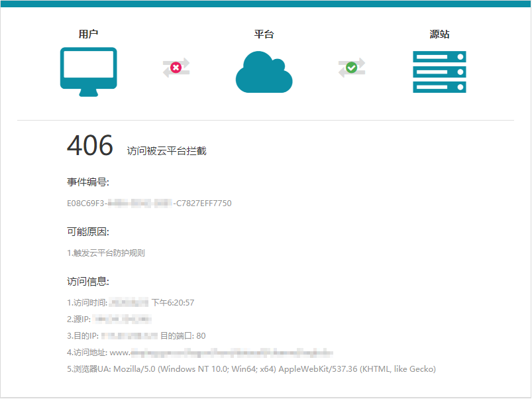Click the 用户 label above the monitor
The height and width of the screenshot is (399, 532).
click(x=88, y=34)
